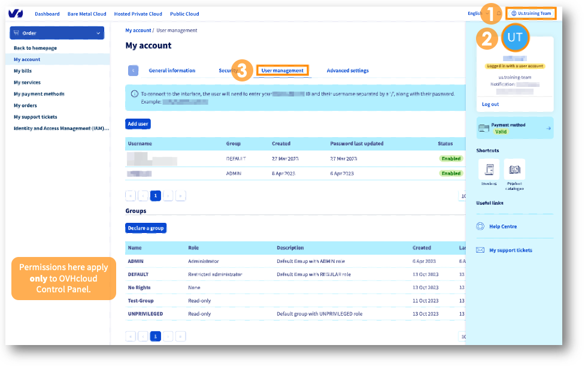Select My account in the left sidebar
The image size is (588, 366).
[27, 59]
